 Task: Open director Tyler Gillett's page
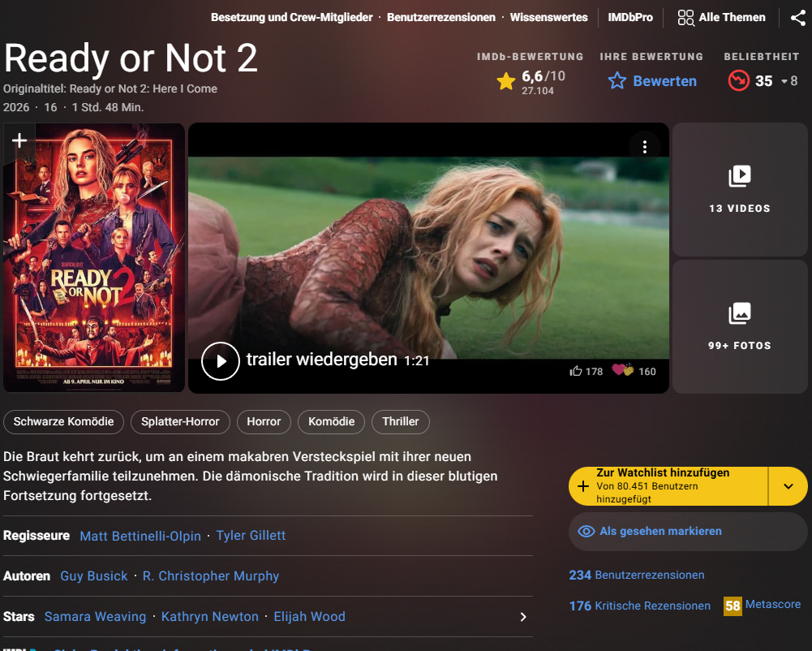(251, 536)
